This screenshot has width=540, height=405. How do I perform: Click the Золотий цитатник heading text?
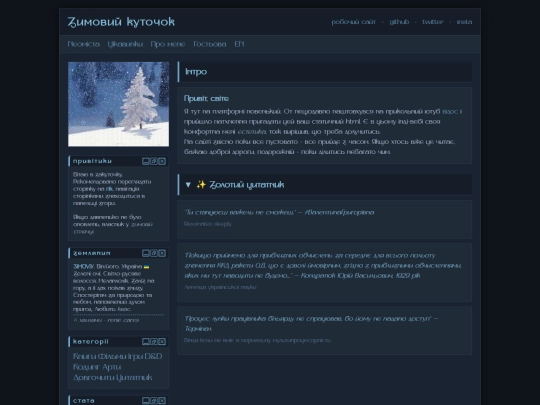[247, 185]
